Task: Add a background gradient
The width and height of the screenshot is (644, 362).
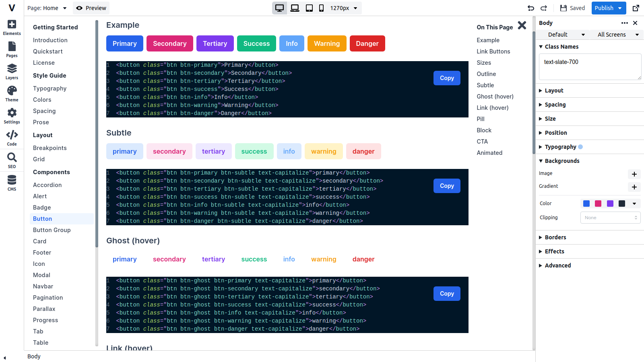Action: click(634, 187)
